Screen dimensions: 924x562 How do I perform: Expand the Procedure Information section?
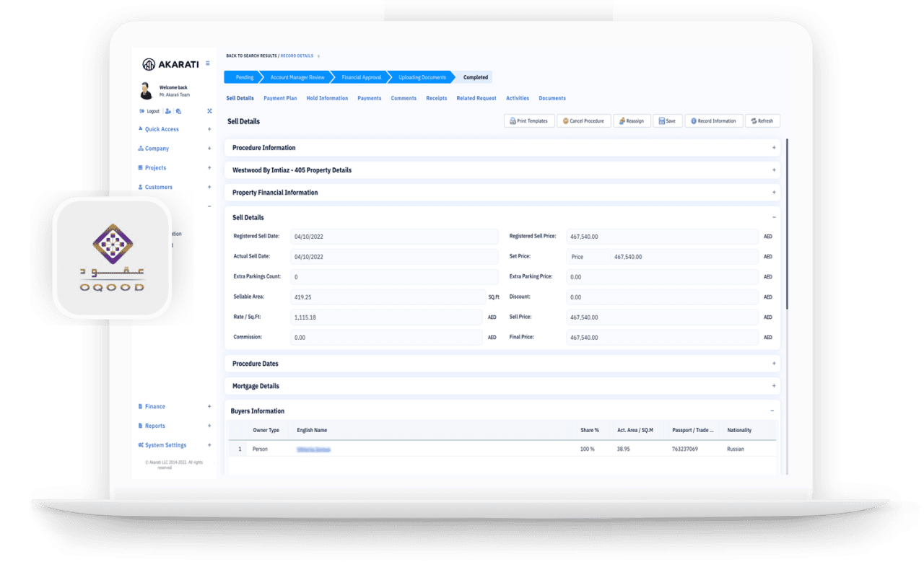pos(774,148)
